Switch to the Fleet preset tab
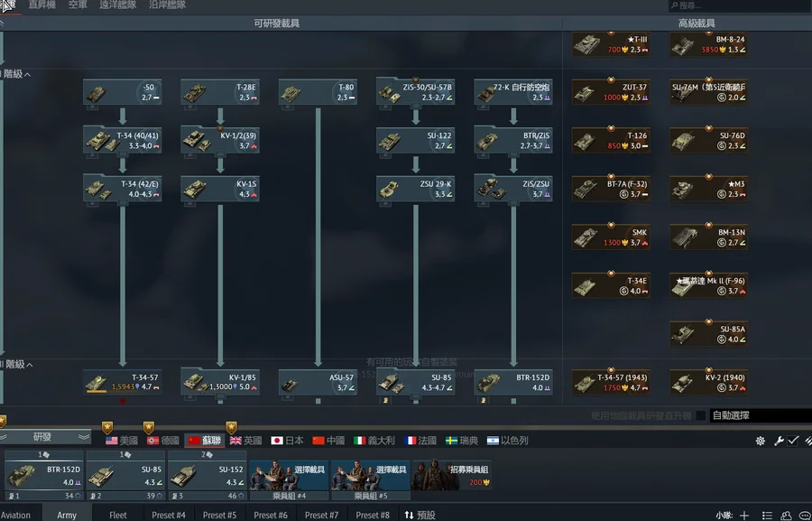This screenshot has width=812, height=521. pyautogui.click(x=117, y=515)
